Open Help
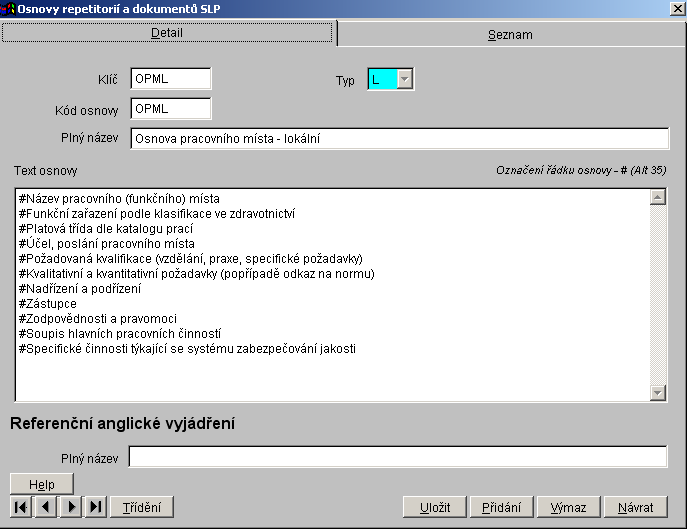Viewport: 687px width, 529px height. (42, 484)
